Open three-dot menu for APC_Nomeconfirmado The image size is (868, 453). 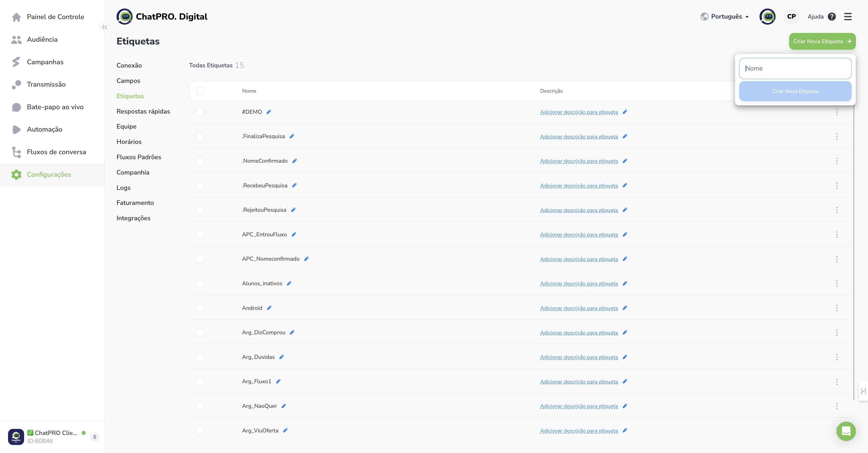(x=837, y=259)
